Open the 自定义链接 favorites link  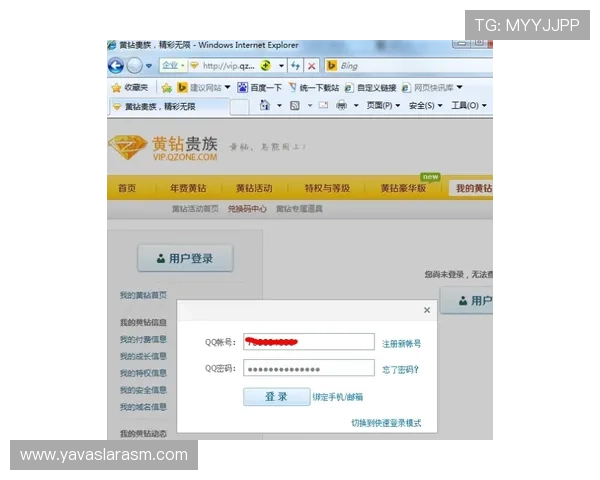370,88
